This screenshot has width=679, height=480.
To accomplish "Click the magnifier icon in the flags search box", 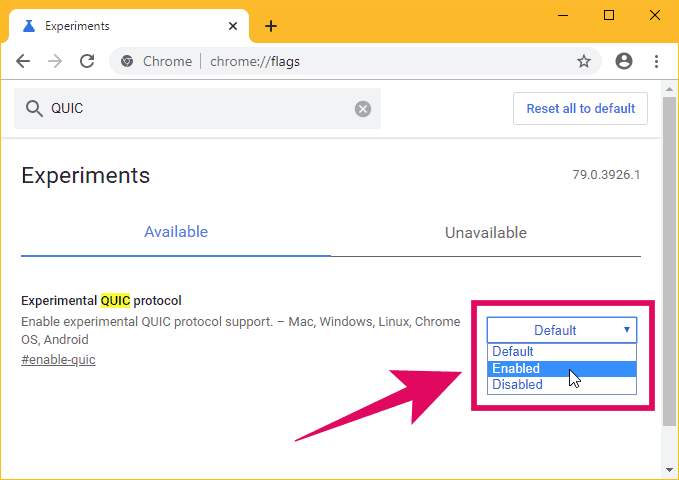I will (34, 109).
